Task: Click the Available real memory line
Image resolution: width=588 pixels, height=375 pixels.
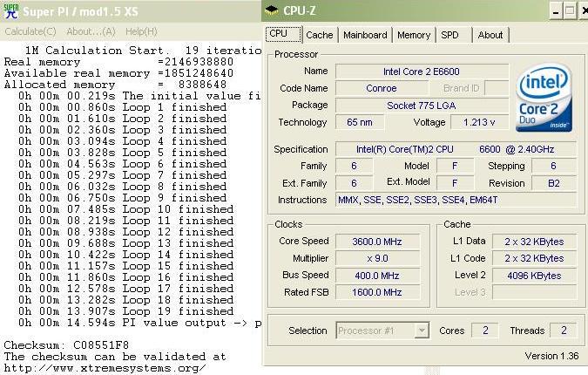Action: tap(118, 73)
